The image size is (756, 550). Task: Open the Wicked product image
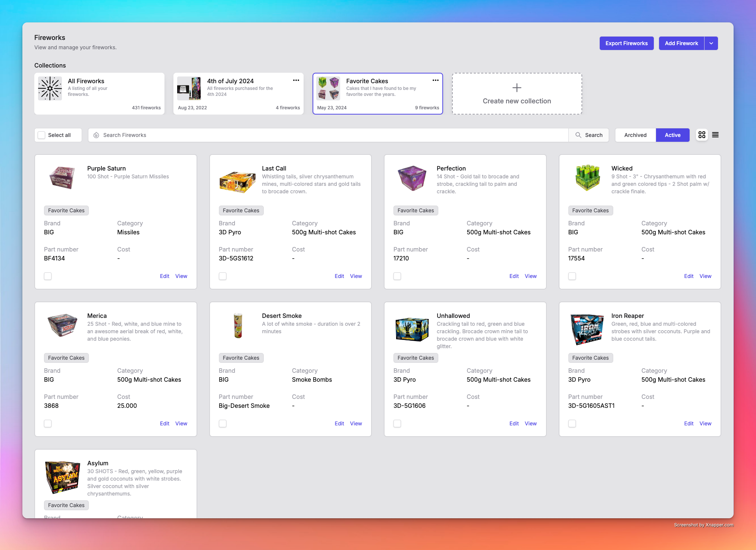[x=587, y=178]
